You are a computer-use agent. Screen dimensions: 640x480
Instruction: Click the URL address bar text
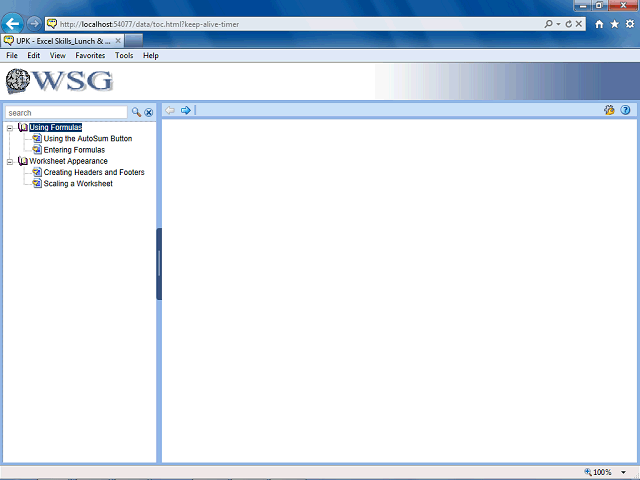[149, 24]
